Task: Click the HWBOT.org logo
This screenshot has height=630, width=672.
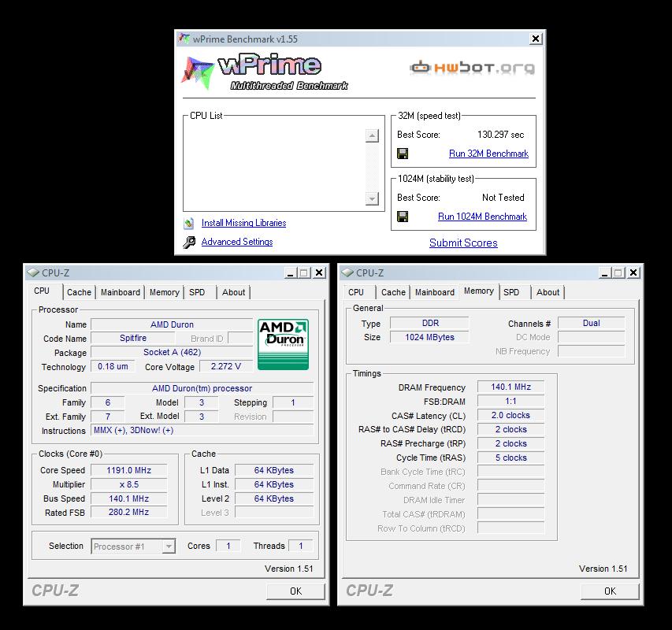Action: tap(472, 68)
